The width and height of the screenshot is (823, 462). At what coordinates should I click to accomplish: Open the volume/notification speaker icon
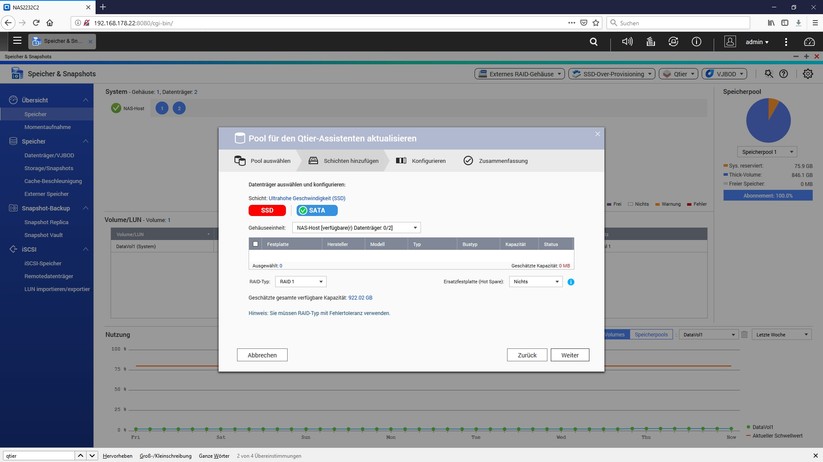[x=627, y=42]
